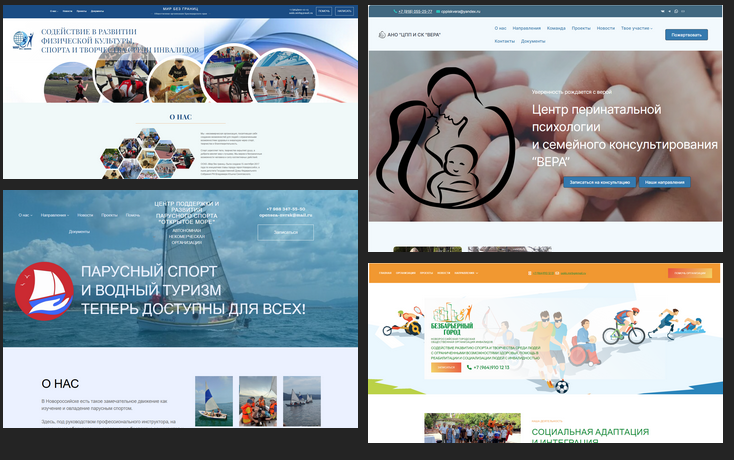Click phone number +7 (918) 255-25-77 on ВЕРА header
The width and height of the screenshot is (734, 460).
(x=415, y=11)
